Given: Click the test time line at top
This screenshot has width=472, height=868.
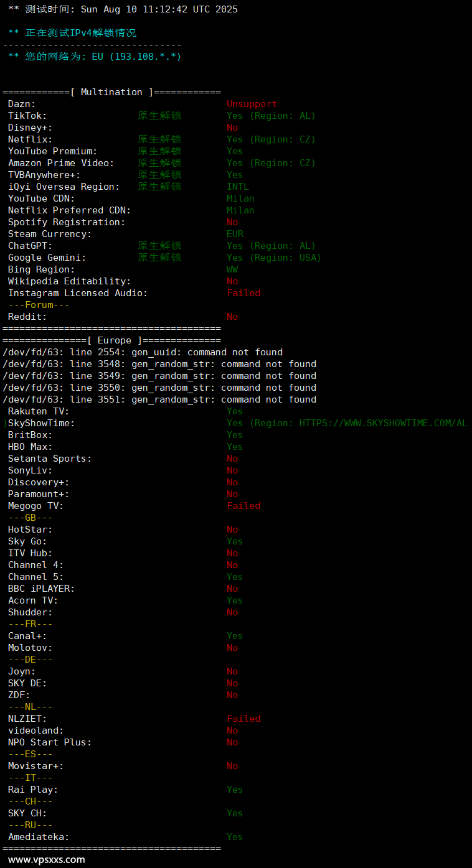Looking at the screenshot, I should tap(123, 9).
